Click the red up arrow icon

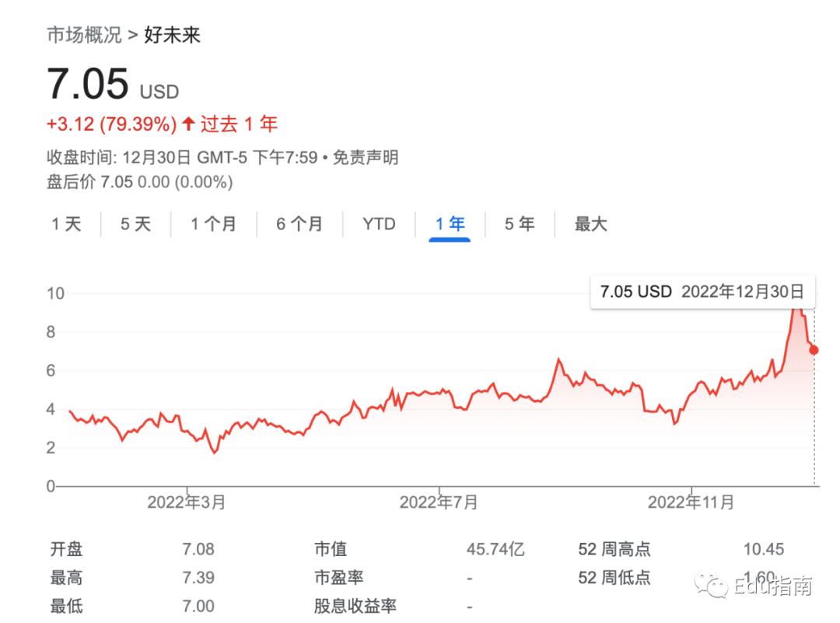188,124
